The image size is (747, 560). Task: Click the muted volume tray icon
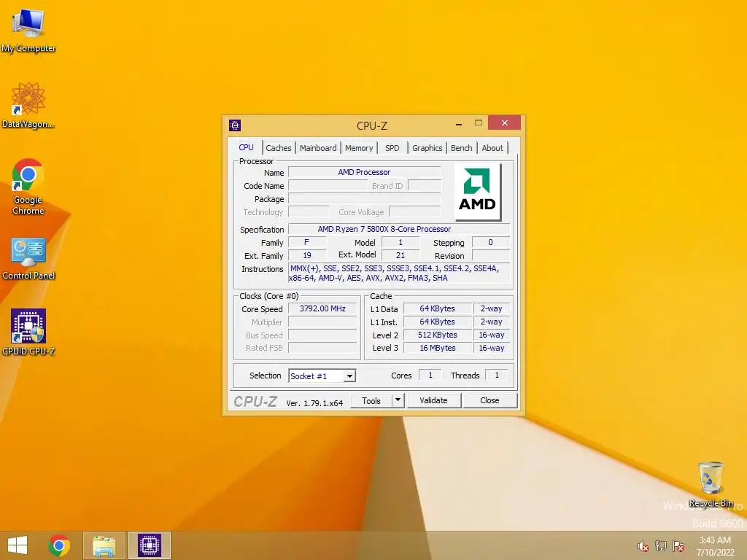click(x=643, y=546)
